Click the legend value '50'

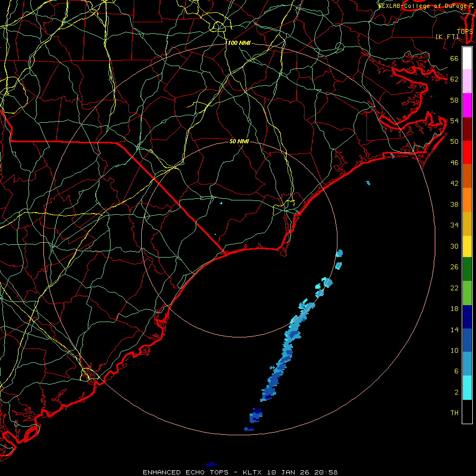(x=454, y=141)
